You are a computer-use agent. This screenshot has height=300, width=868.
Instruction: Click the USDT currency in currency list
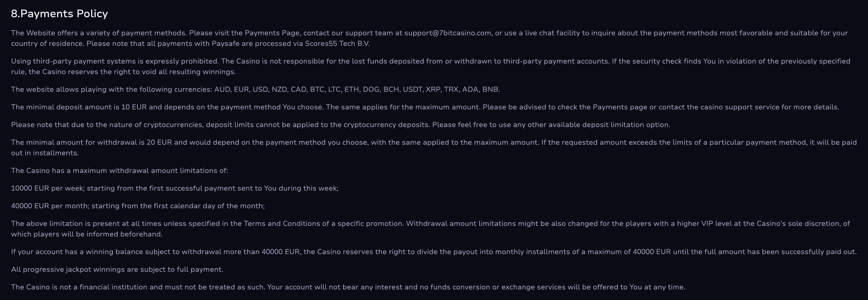[412, 90]
